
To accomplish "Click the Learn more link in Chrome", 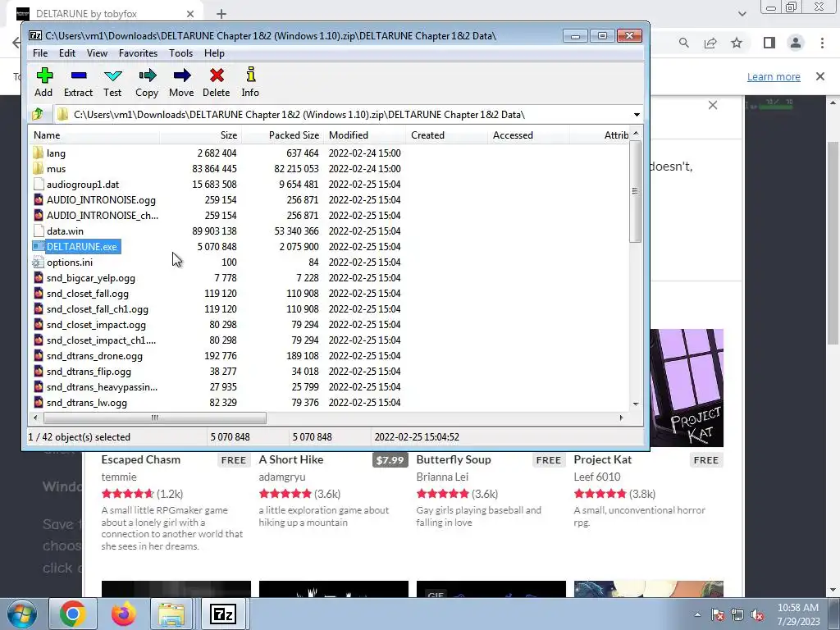I will point(774,76).
